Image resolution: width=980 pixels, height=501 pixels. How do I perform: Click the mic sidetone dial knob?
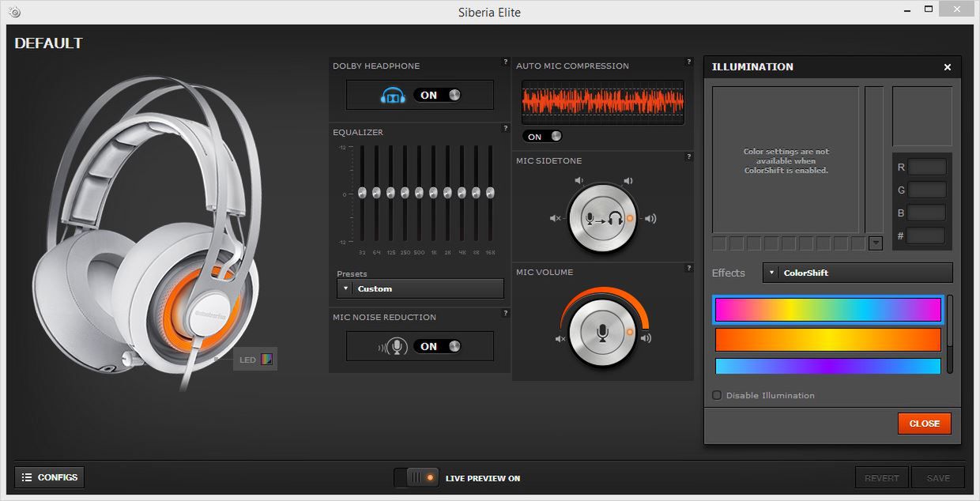602,219
